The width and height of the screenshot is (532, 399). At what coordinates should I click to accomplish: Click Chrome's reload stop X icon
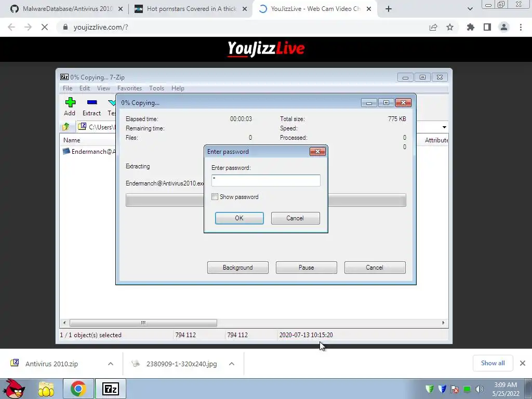[45, 27]
